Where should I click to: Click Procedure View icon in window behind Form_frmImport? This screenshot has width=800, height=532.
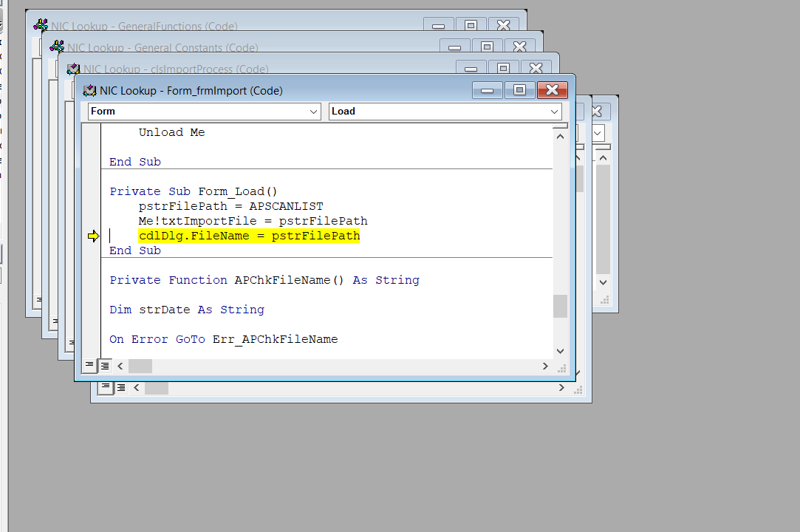[106, 387]
